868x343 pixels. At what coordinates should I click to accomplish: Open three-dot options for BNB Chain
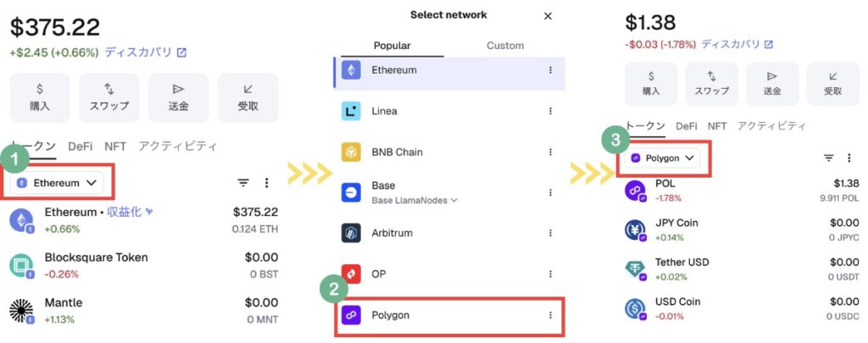[x=550, y=152]
